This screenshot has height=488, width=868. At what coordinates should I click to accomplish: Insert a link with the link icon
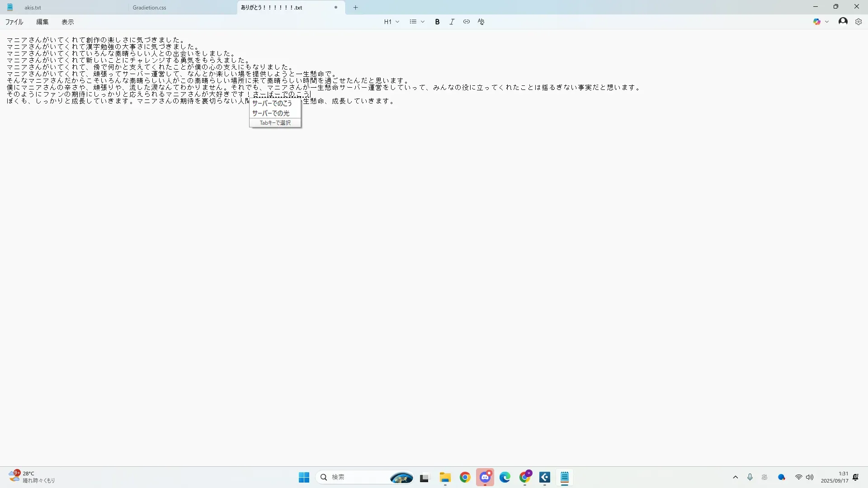click(466, 22)
